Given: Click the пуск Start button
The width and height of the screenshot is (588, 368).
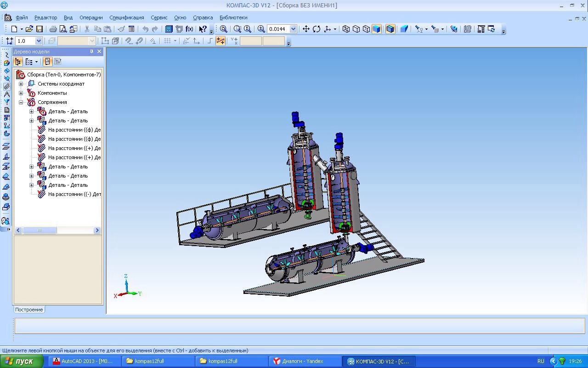Looking at the screenshot, I should pos(22,361).
